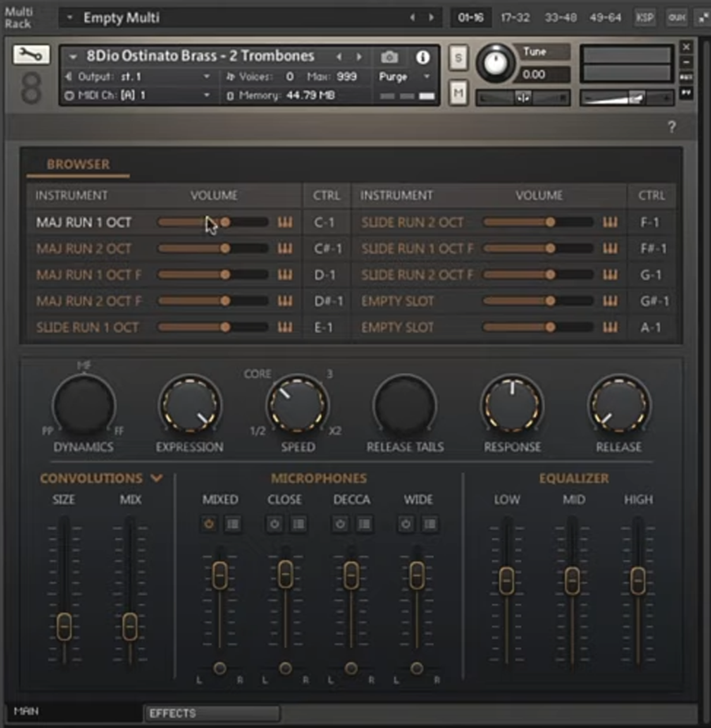The width and height of the screenshot is (711, 728).
Task: Toggle MIXED microphone power on/off
Action: (209, 524)
